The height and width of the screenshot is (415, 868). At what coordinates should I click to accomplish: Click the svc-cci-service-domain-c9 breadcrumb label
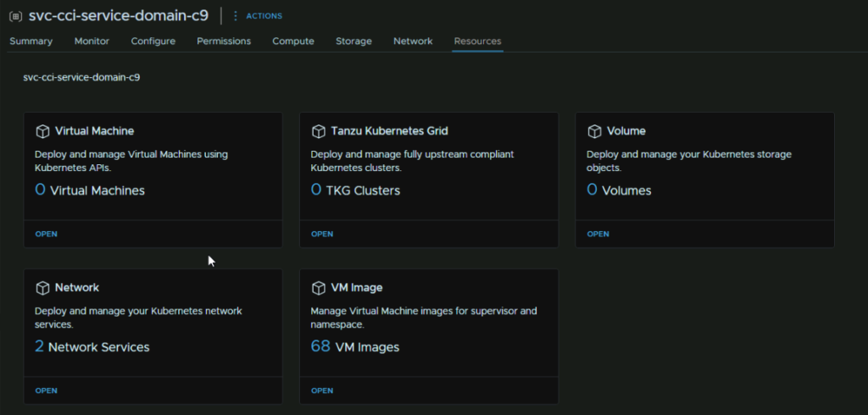pyautogui.click(x=81, y=77)
